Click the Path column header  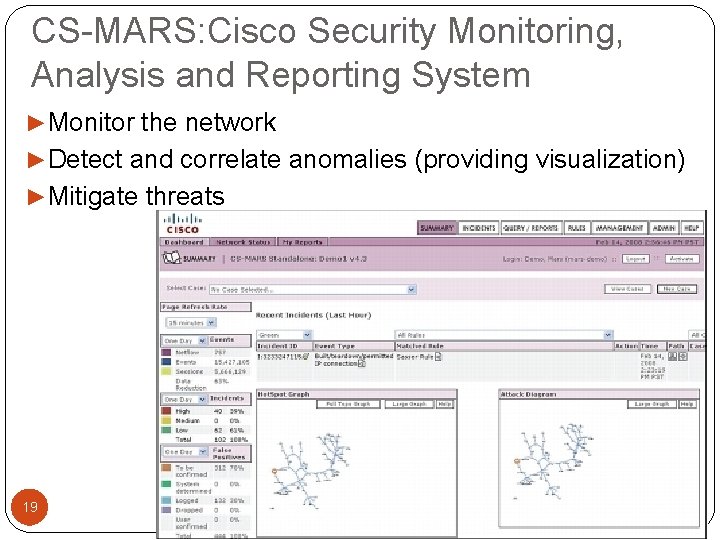[677, 346]
